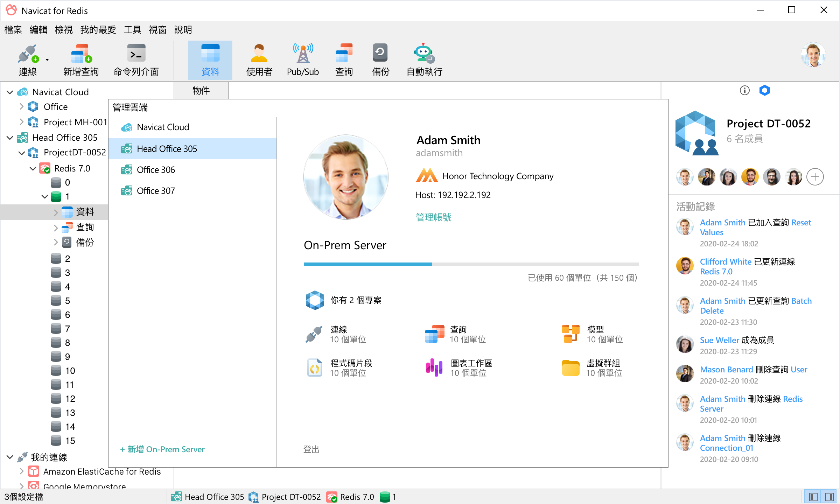Switch to the 物件 tab
Viewport: 840px width, 504px height.
(x=201, y=90)
